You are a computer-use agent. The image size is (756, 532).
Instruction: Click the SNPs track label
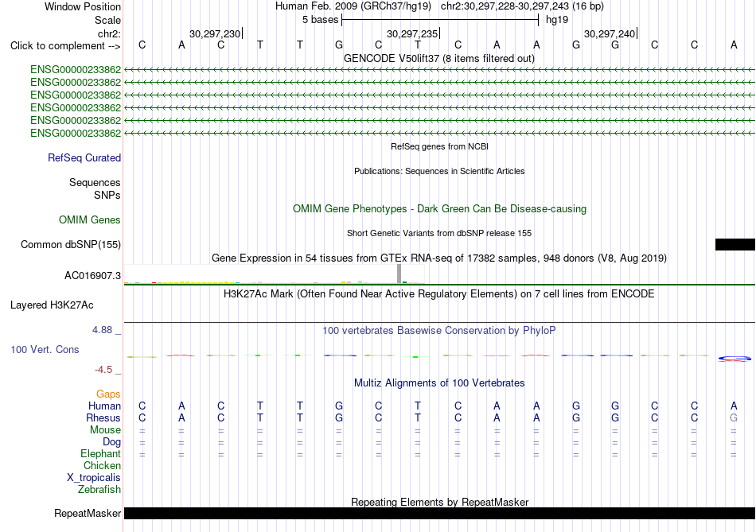pyautogui.click(x=107, y=195)
